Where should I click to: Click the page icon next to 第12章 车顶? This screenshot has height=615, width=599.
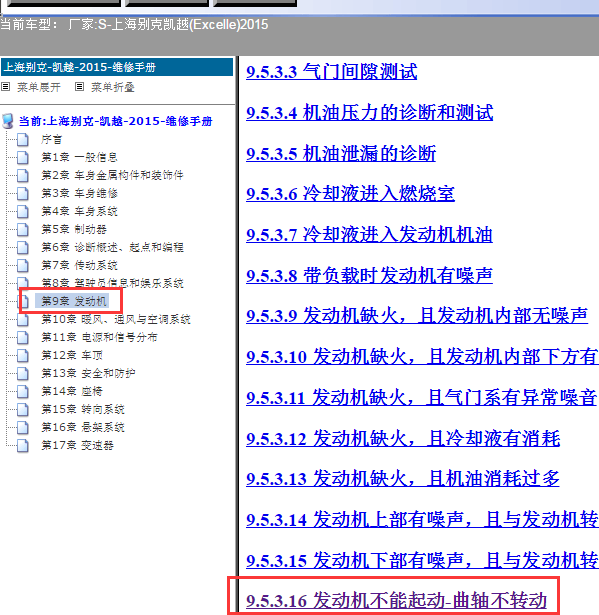23,356
